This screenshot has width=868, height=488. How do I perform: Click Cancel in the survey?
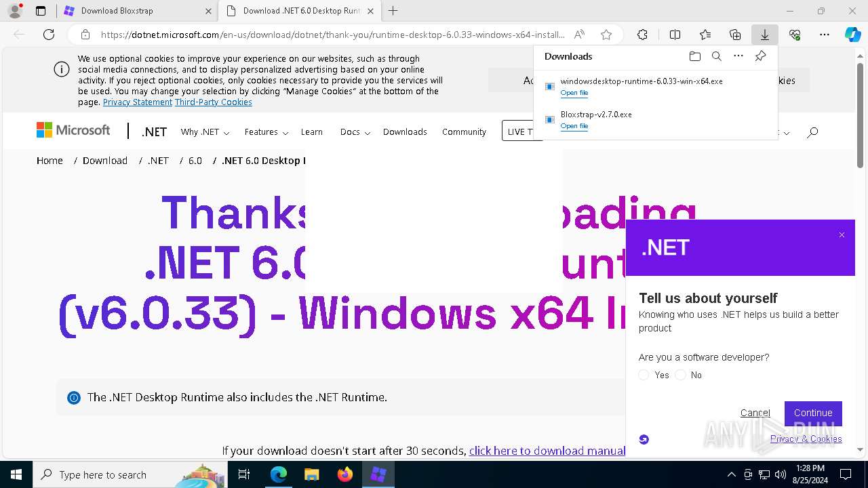pyautogui.click(x=755, y=413)
